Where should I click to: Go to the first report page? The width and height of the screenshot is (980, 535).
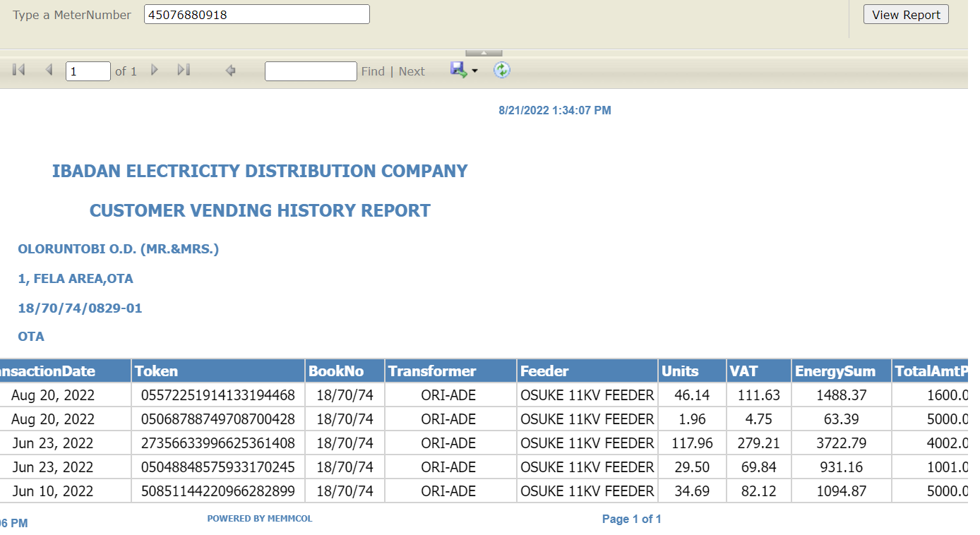[19, 70]
